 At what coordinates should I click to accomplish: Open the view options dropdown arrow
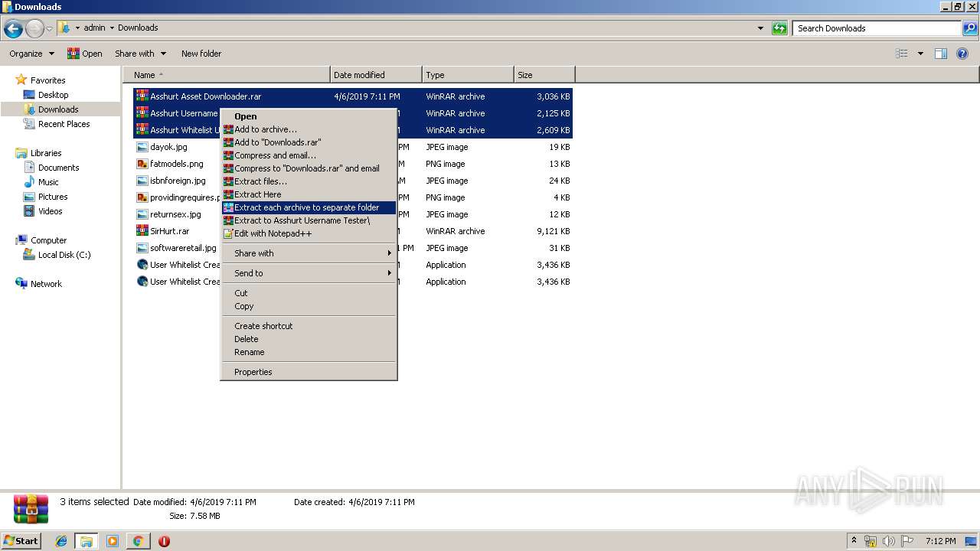(920, 54)
